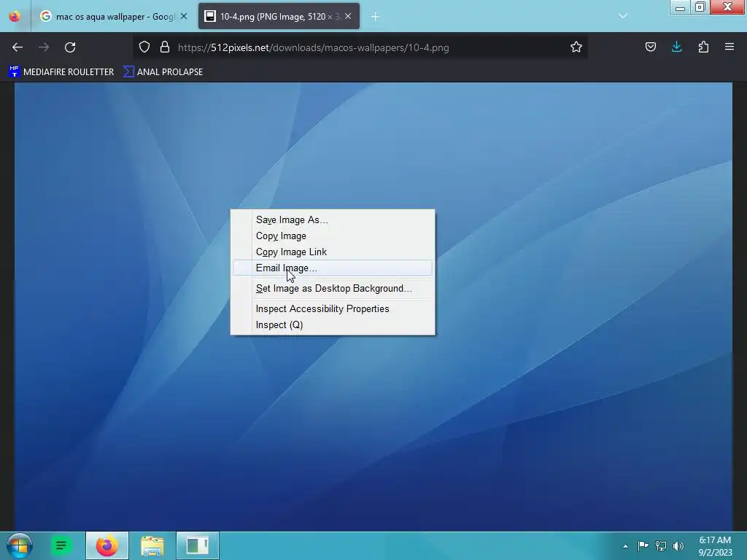Click the Firefox taskbar icon
Screen dimensions: 747x560
coord(107,545)
